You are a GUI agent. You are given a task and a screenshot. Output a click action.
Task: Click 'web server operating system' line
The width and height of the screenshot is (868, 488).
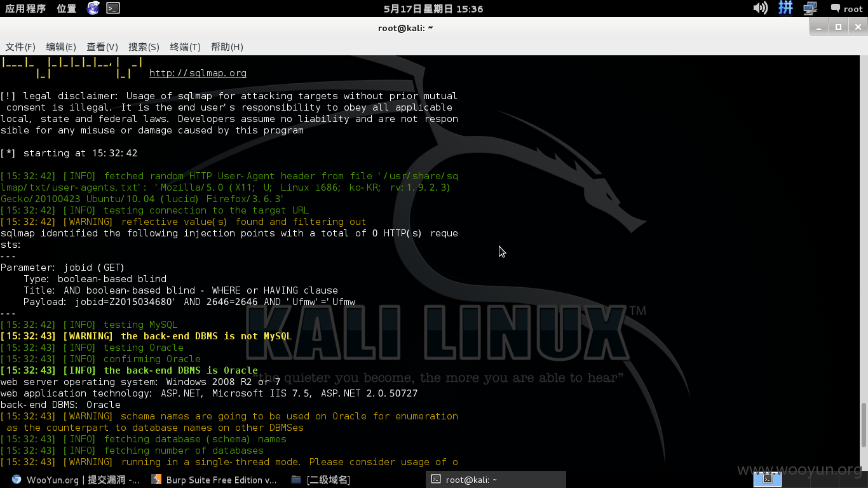pos(140,382)
